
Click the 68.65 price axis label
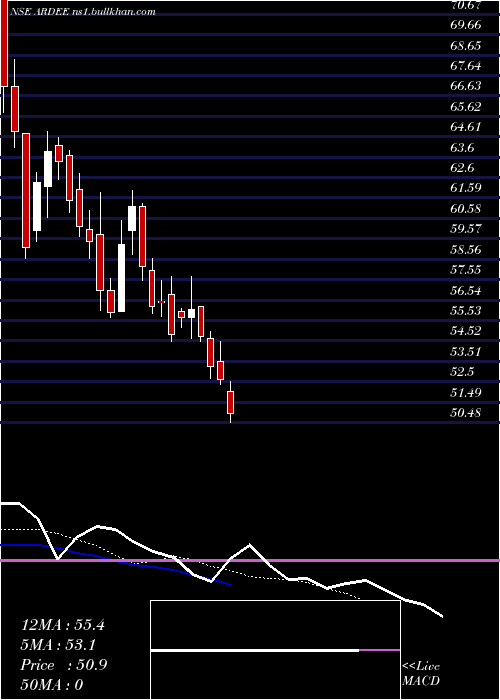(466, 45)
